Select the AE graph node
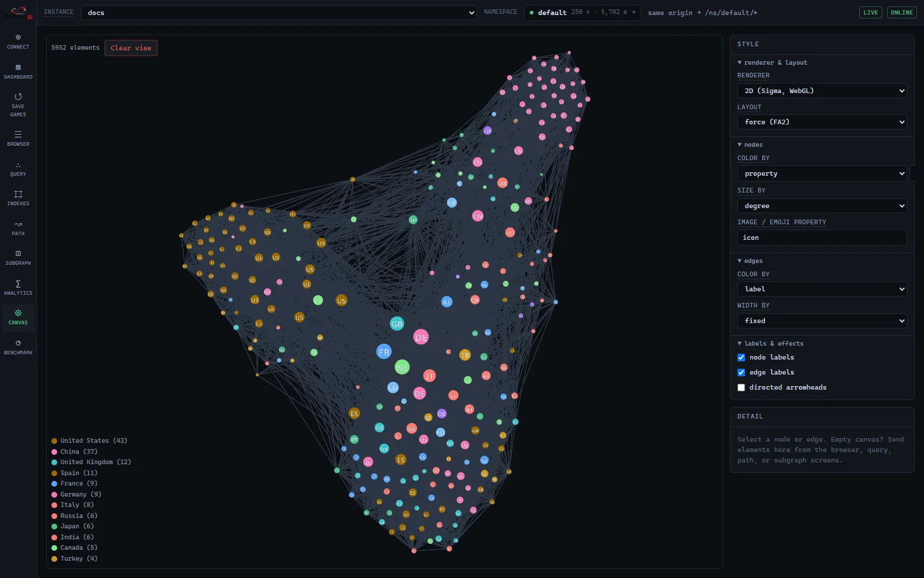The height and width of the screenshot is (578, 924). [x=447, y=302]
